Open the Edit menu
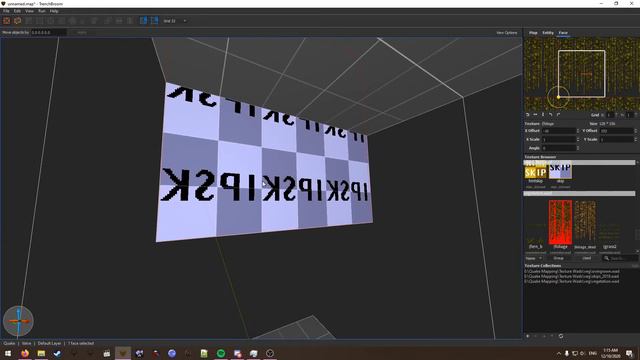640x360 pixels. (17, 11)
